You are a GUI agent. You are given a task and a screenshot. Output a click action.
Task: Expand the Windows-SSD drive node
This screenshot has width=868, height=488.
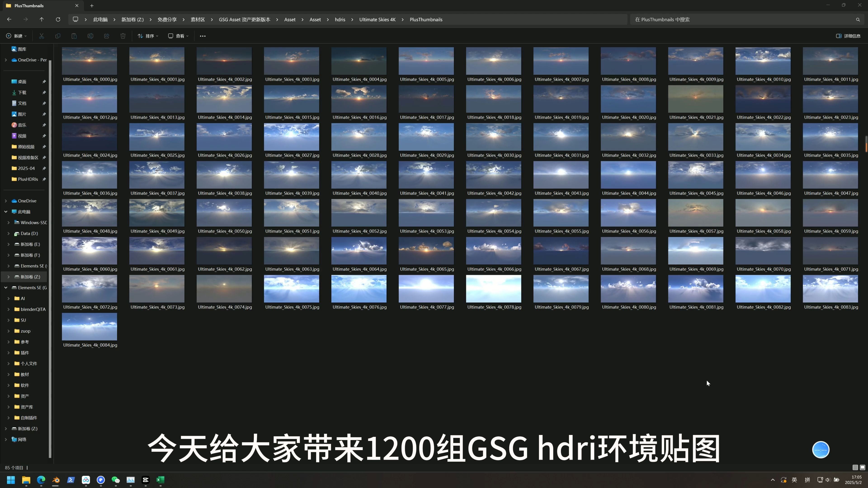pos(8,223)
